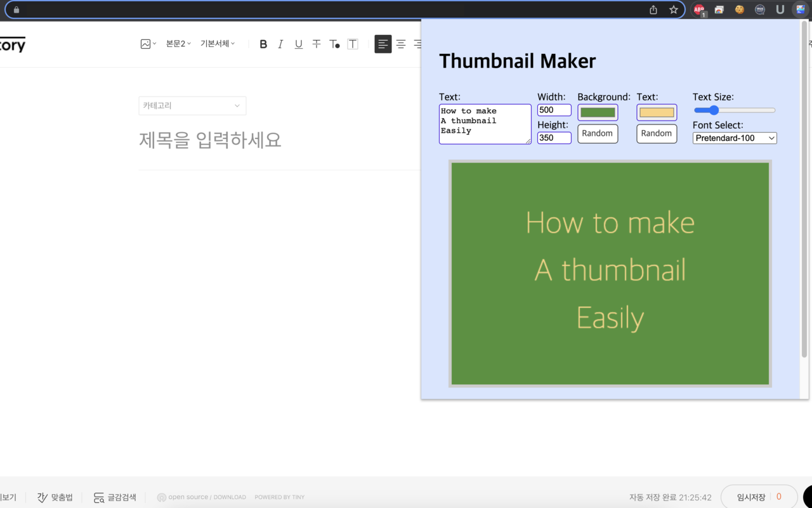Open the text color tool
The image size is (812, 508).
click(334, 44)
